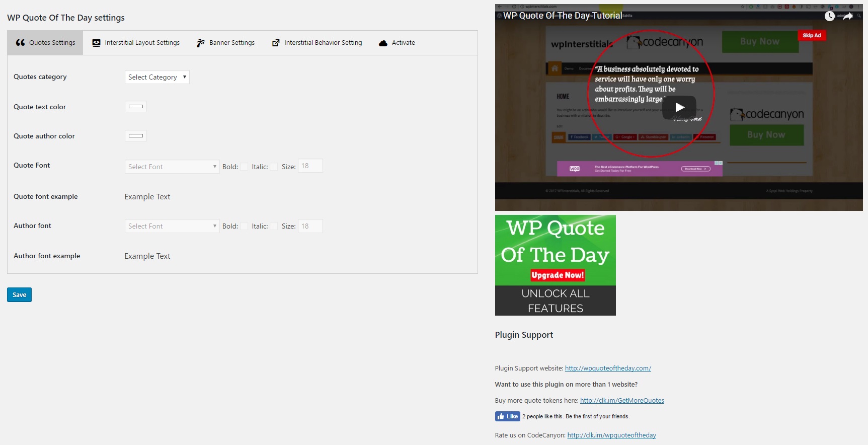Expand the Quotes category Select Category dropdown
Screen dimensions: 868x445
(157, 77)
